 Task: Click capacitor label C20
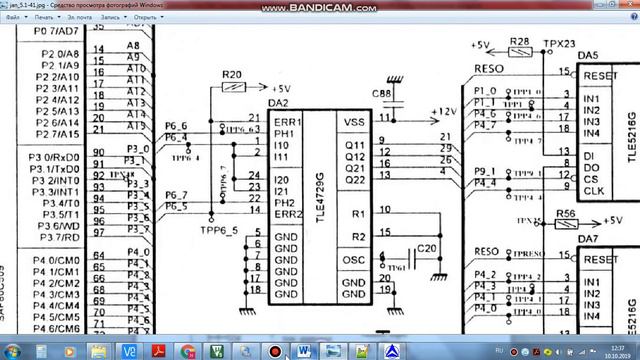(x=427, y=248)
